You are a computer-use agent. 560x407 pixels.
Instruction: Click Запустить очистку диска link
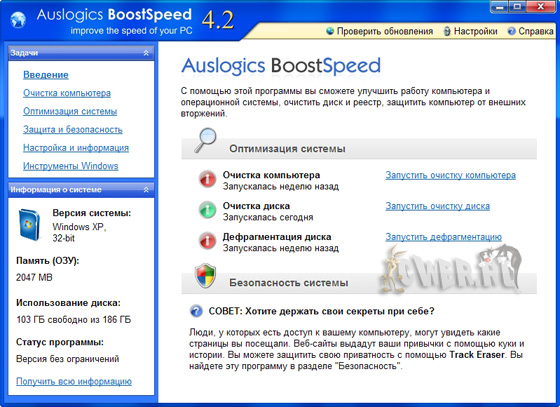coord(438,206)
